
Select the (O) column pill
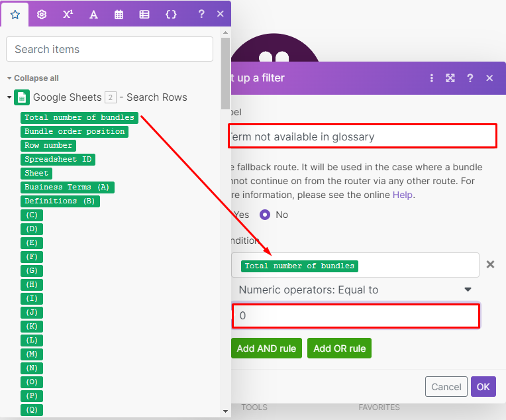32,382
